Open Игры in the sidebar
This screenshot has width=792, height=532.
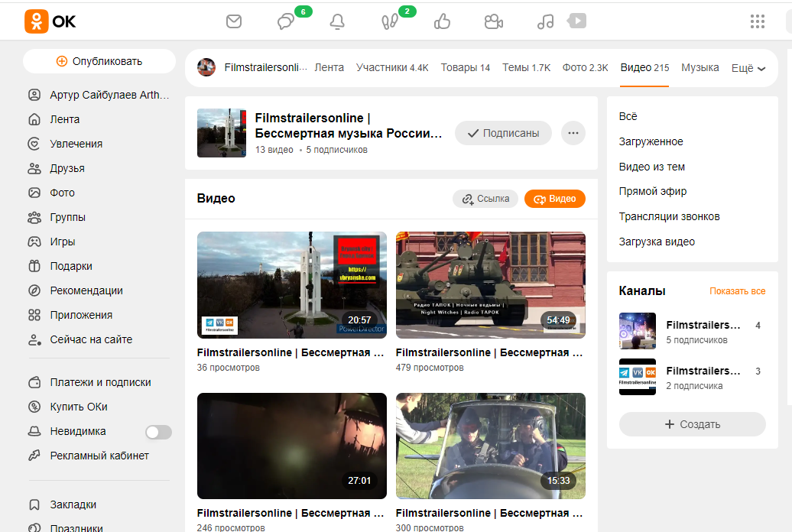point(51,242)
